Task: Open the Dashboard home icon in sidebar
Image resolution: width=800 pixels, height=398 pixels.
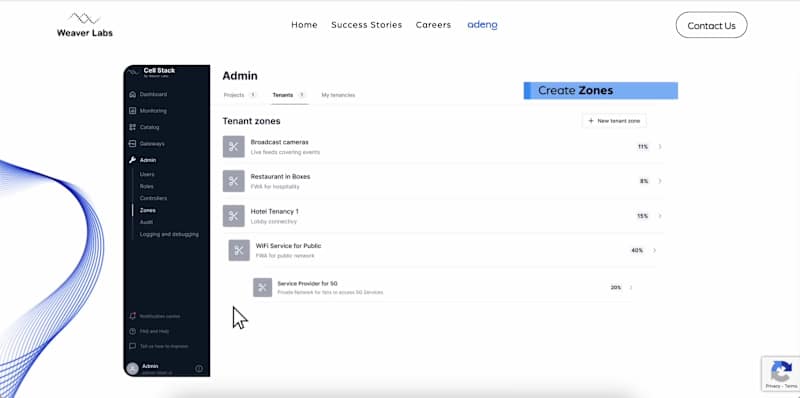Action: pos(133,94)
